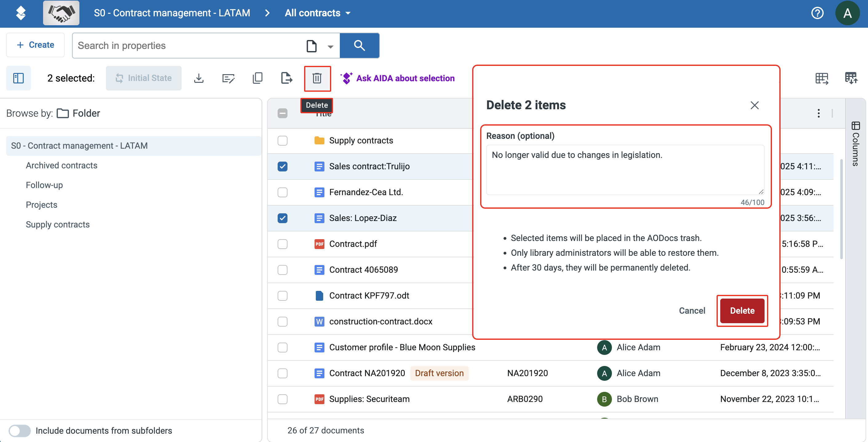This screenshot has width=868, height=442.
Task: Click the Create button
Action: pos(35,45)
